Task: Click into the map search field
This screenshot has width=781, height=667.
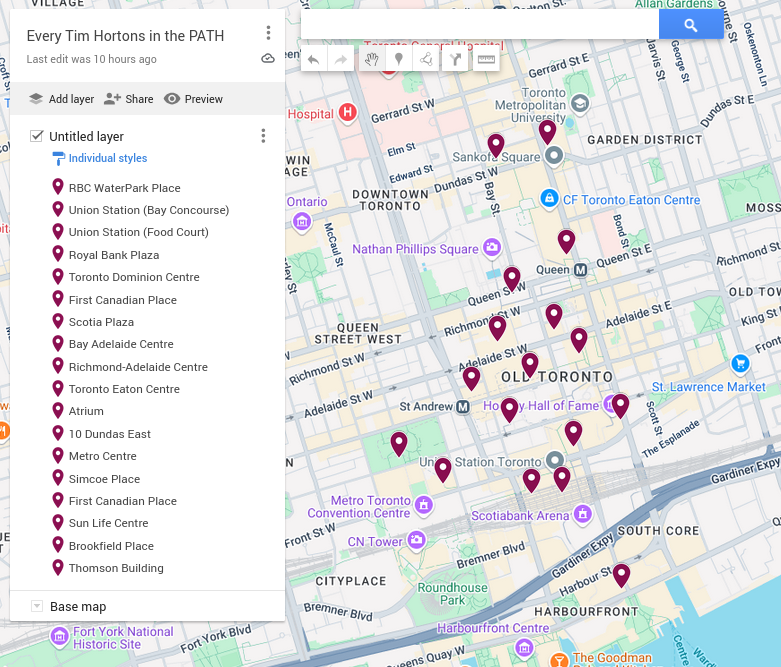Action: coord(480,25)
